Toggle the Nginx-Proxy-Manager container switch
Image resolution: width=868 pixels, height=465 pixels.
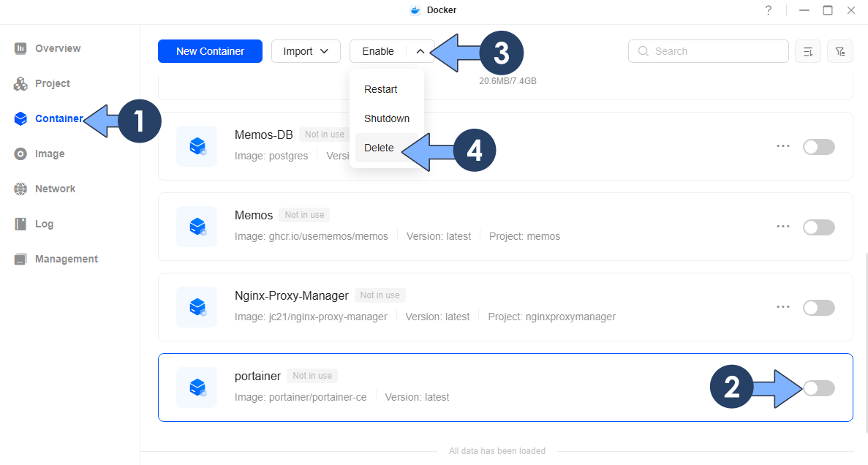[x=819, y=308]
